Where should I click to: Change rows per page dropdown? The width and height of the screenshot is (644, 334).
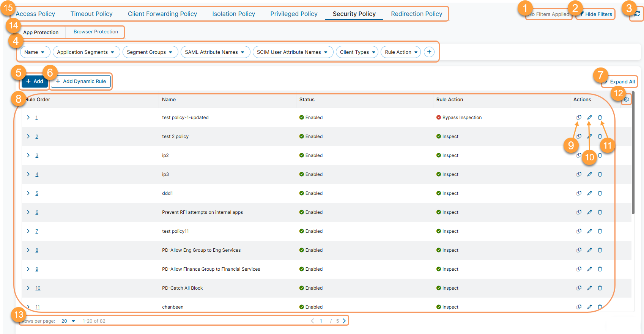68,321
